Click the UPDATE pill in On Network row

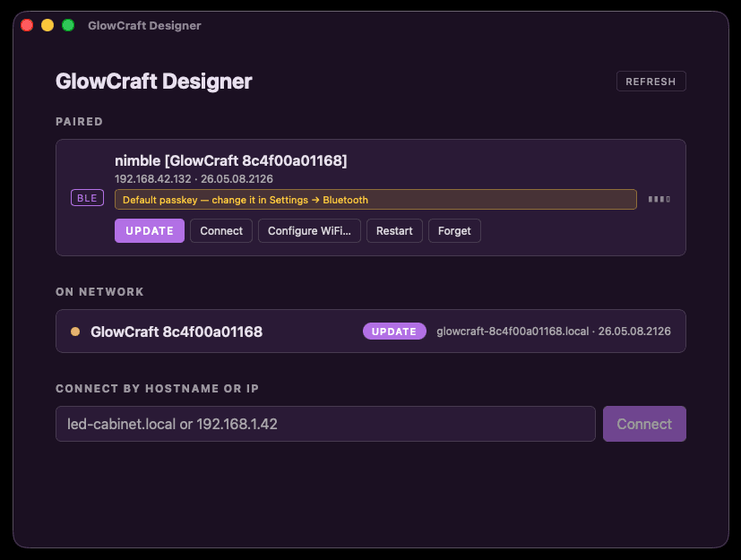tap(394, 332)
